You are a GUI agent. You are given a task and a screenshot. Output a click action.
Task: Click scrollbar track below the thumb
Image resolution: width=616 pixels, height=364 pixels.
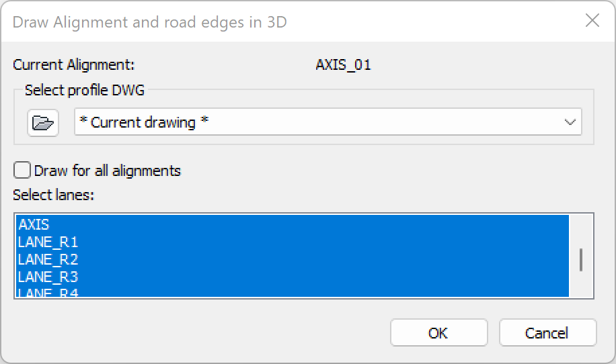581,285
